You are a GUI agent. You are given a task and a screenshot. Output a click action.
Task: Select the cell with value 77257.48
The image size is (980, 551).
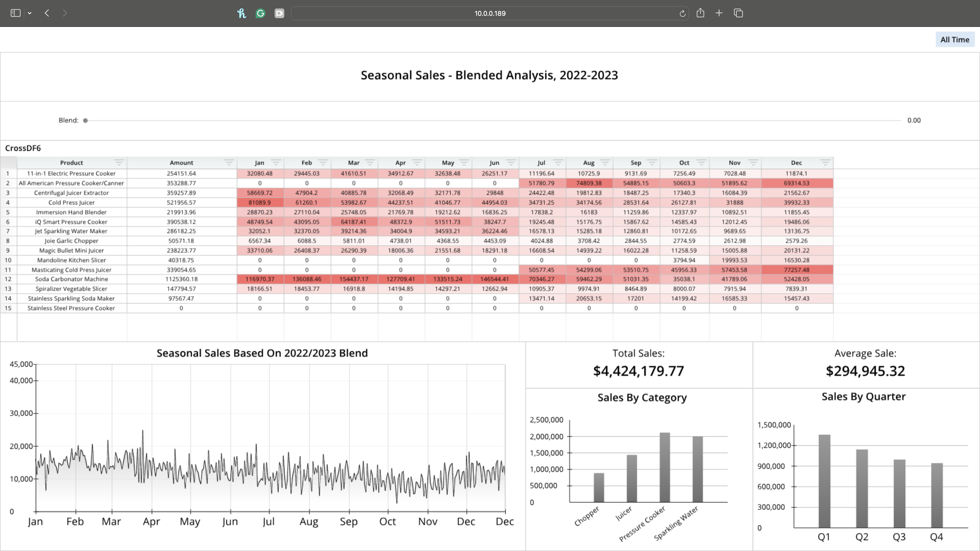tap(797, 270)
